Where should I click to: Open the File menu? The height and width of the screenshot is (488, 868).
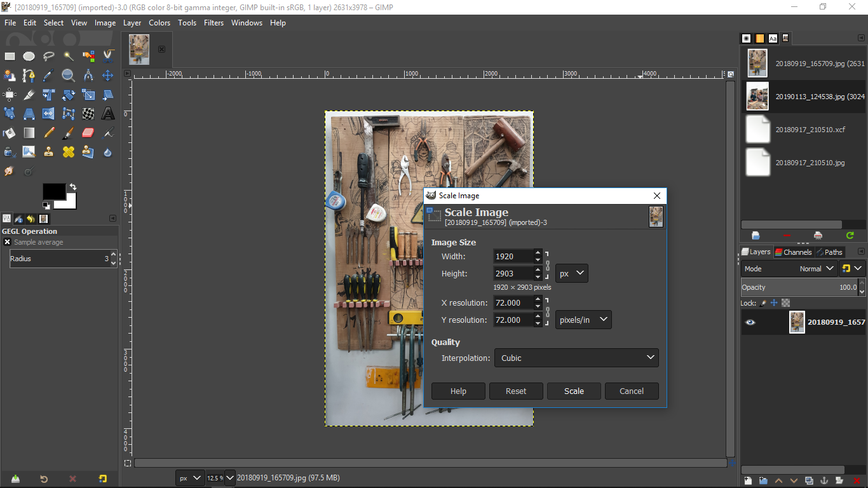[10, 22]
